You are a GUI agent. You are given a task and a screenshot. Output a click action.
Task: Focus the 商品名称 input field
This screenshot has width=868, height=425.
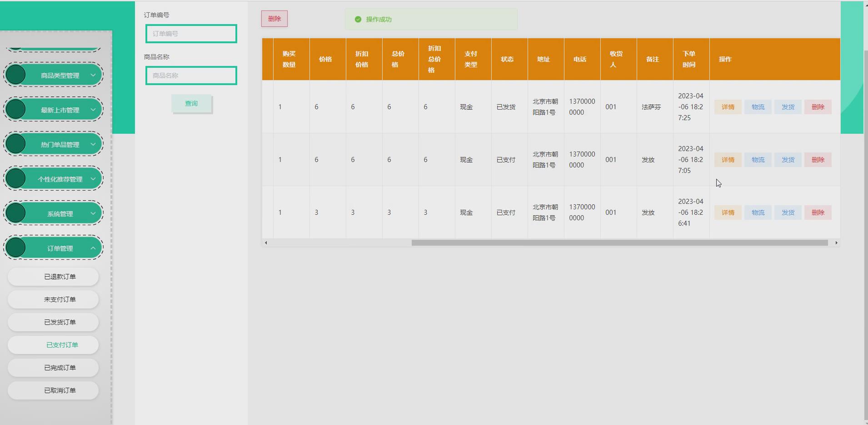pos(191,75)
